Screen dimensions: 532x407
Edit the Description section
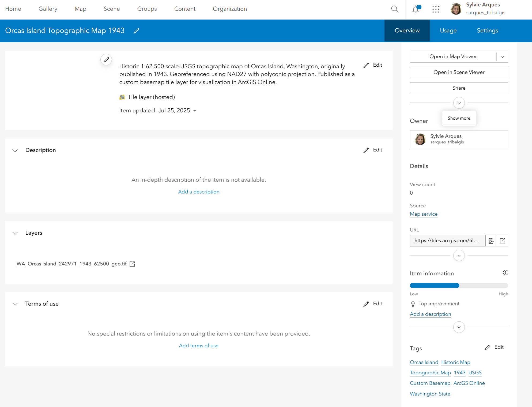pos(373,150)
